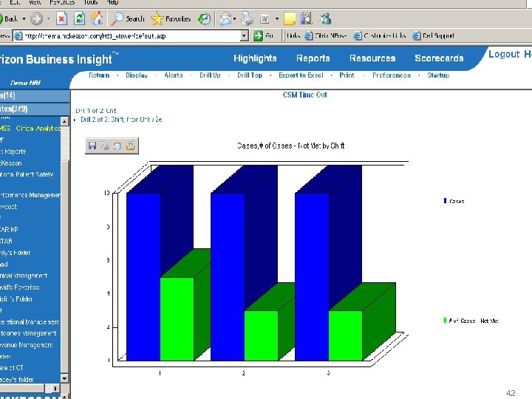The width and height of the screenshot is (532, 399).
Task: Click the green bar for shift 1
Action: pos(177,319)
